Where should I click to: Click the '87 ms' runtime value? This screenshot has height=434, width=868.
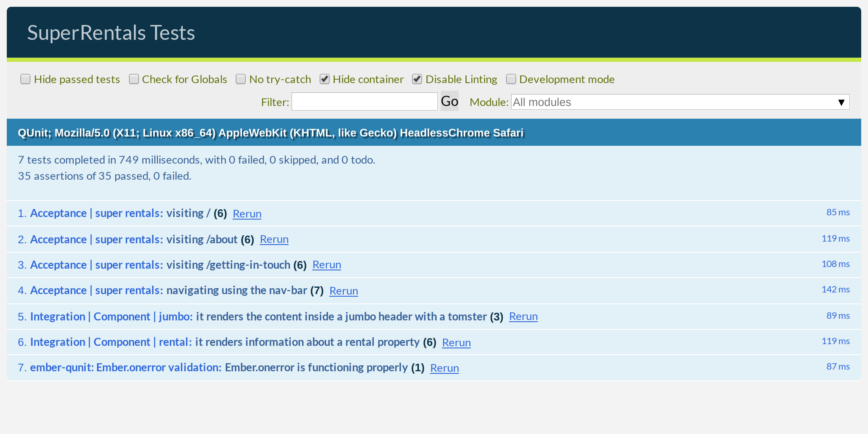coord(838,367)
